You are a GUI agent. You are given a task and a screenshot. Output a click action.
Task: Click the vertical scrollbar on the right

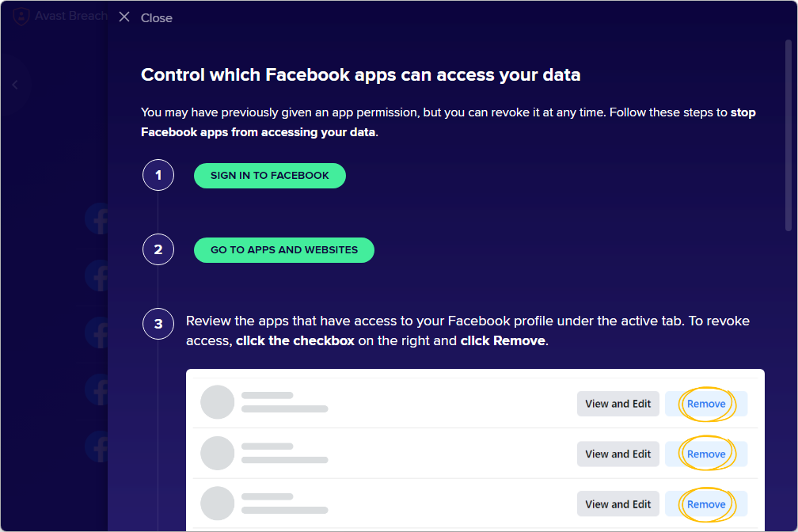pos(788,135)
